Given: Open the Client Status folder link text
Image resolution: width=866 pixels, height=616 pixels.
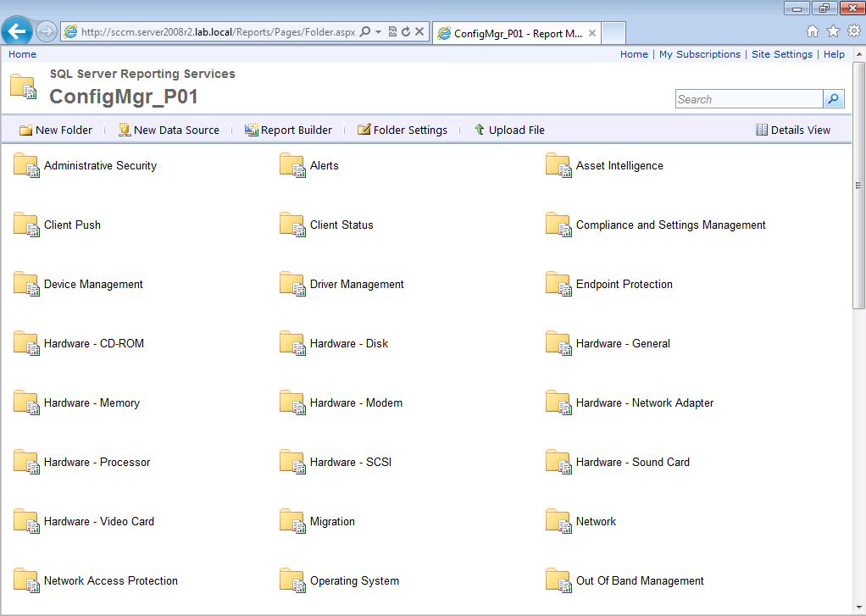Looking at the screenshot, I should tap(341, 225).
